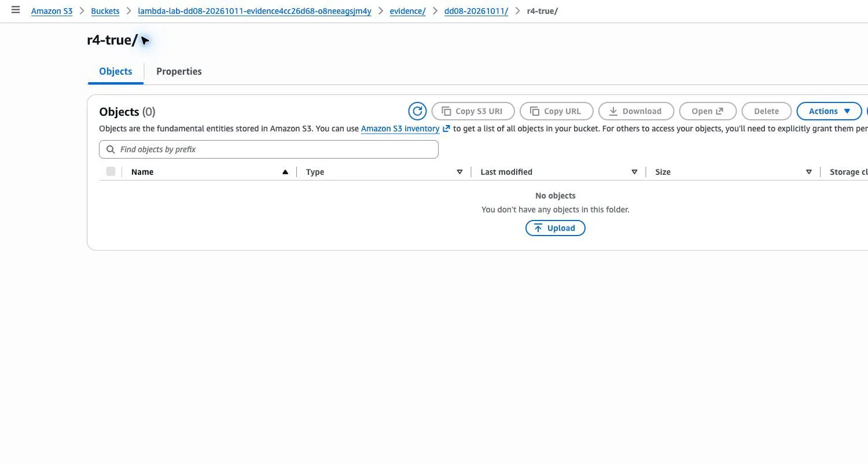Click the Delete button
The width and height of the screenshot is (868, 463).
click(766, 111)
